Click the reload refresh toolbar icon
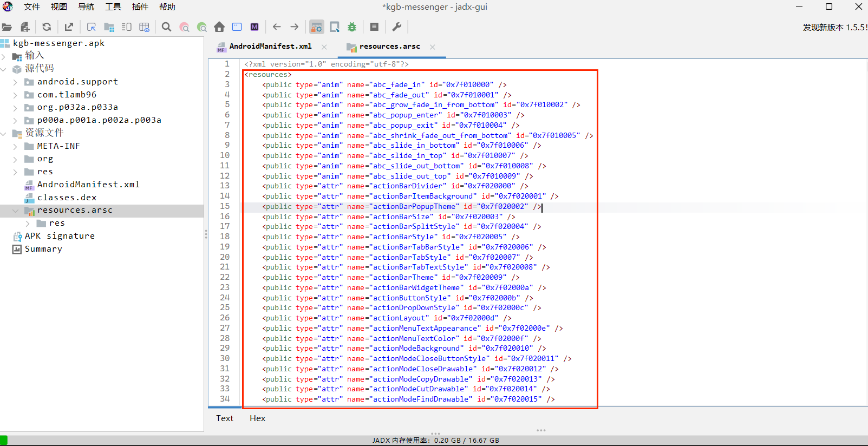 47,27
